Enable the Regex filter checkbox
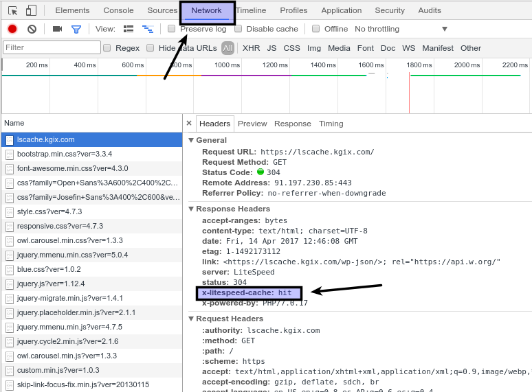 tap(107, 48)
